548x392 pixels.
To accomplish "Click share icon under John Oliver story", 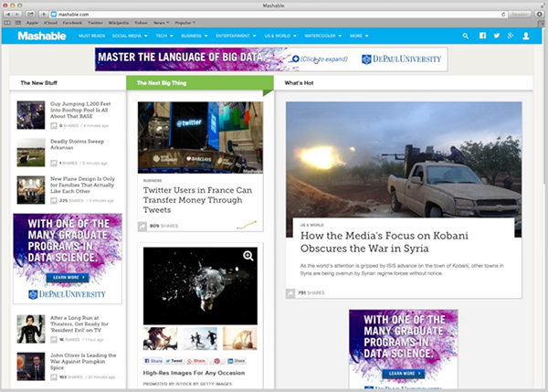I will pos(54,377).
